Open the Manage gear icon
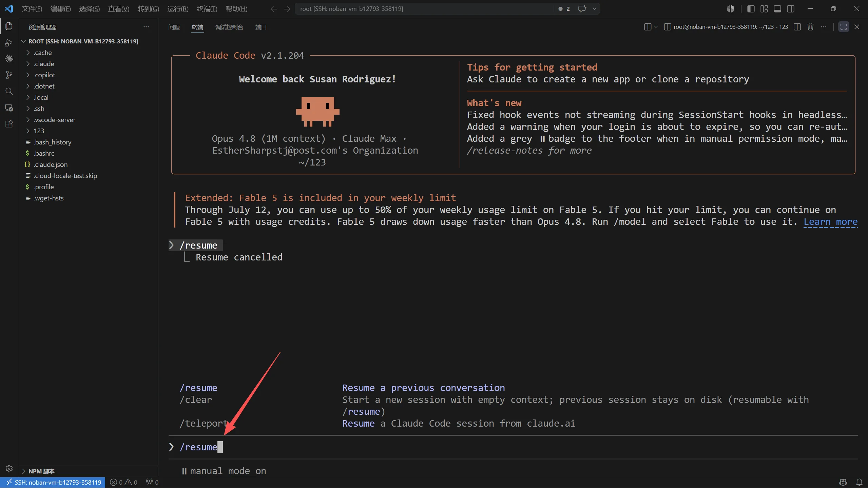The image size is (868, 488). [9, 468]
